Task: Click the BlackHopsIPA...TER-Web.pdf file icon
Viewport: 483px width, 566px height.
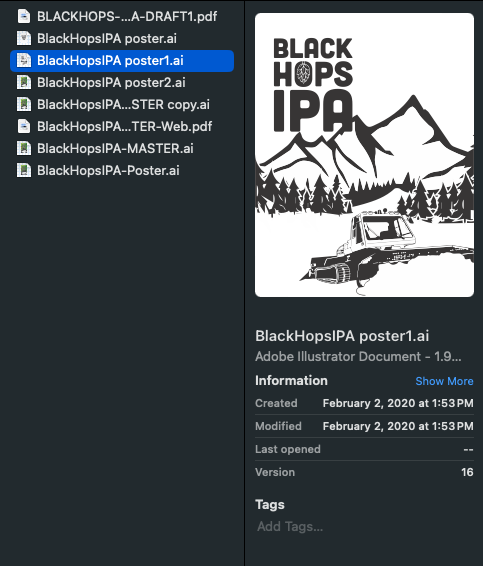Action: (x=24, y=127)
